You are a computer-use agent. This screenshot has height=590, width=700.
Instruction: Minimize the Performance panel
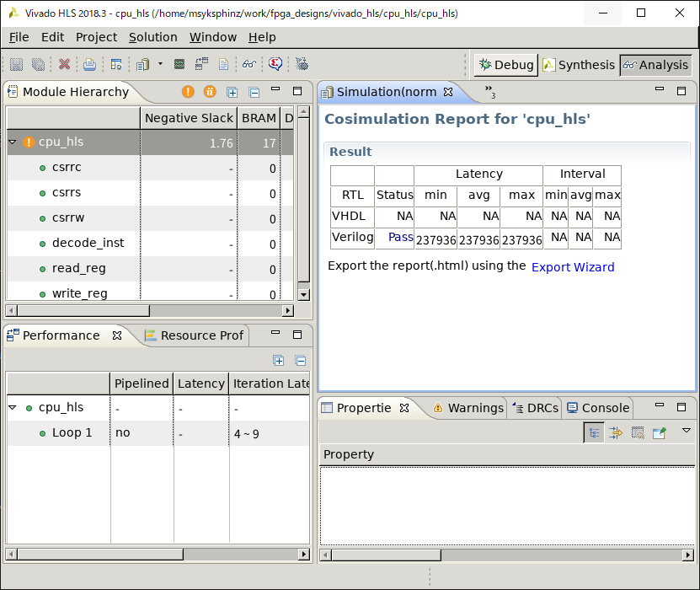pos(275,332)
